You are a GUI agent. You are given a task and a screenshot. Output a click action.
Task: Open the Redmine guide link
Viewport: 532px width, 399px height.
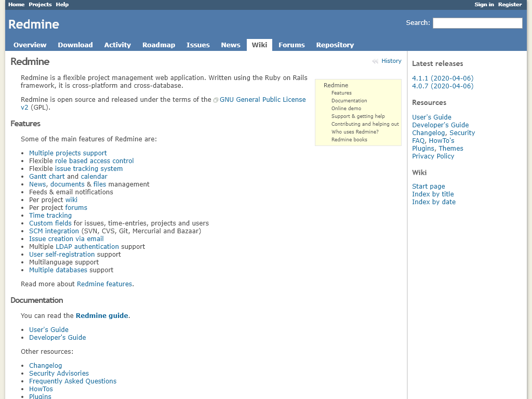click(x=102, y=315)
